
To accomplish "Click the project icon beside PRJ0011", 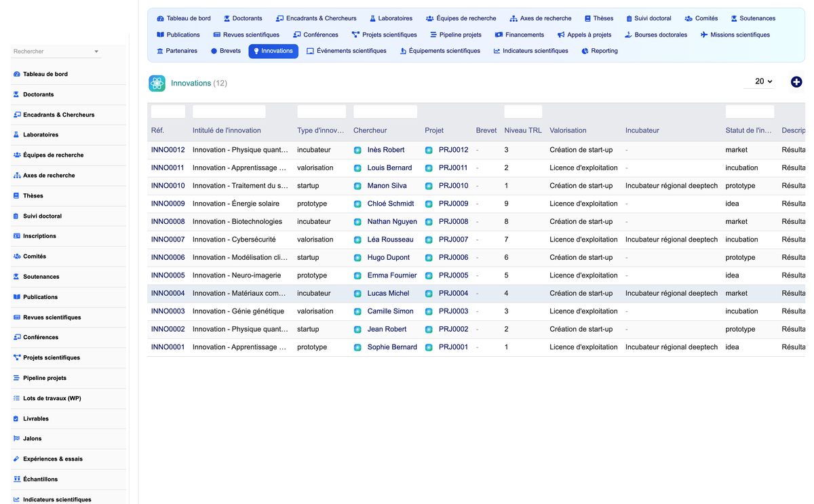I will pos(429,168).
